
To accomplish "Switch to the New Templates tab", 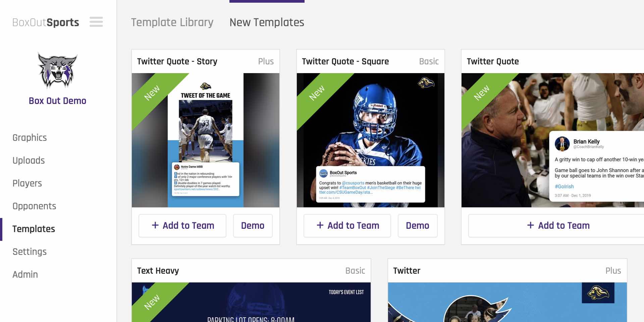I will pyautogui.click(x=267, y=22).
